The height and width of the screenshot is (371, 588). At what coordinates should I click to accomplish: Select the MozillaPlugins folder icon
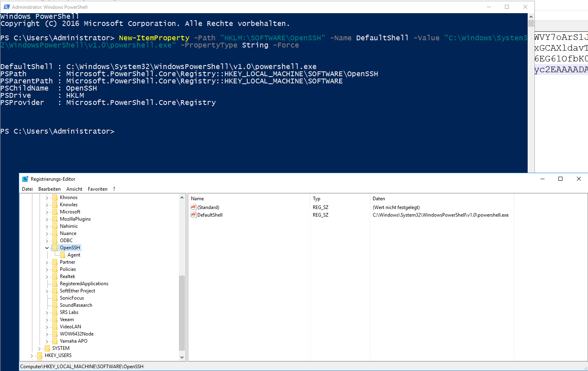55,219
